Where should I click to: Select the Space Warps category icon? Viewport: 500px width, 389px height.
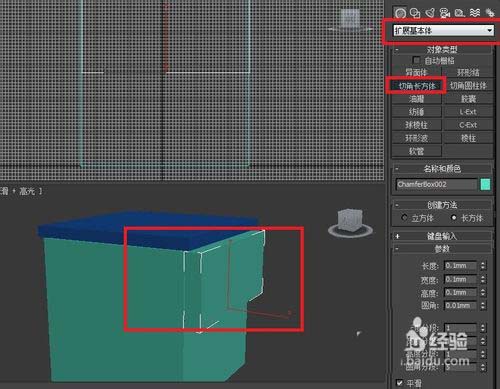pos(475,13)
